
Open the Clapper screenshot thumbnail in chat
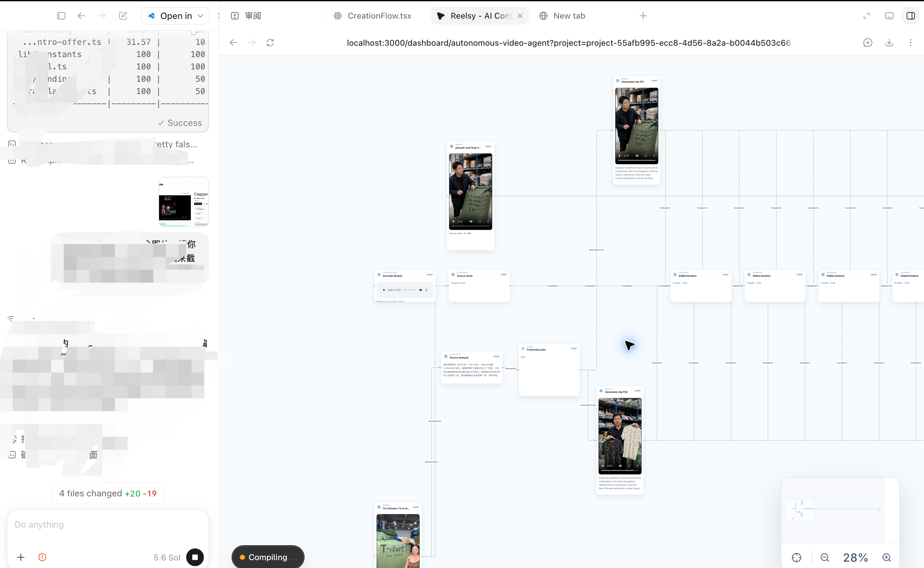pyautogui.click(x=184, y=202)
